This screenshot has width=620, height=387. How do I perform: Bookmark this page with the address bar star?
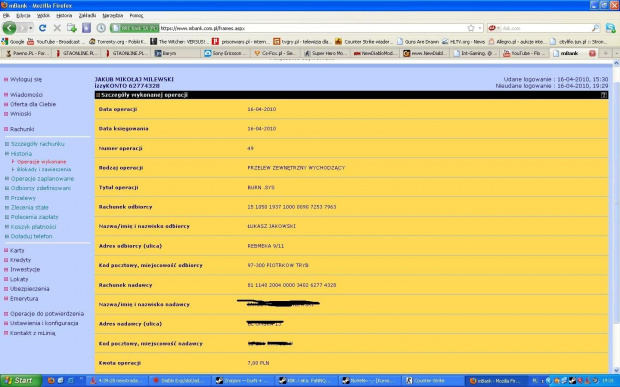pyautogui.click(x=471, y=28)
